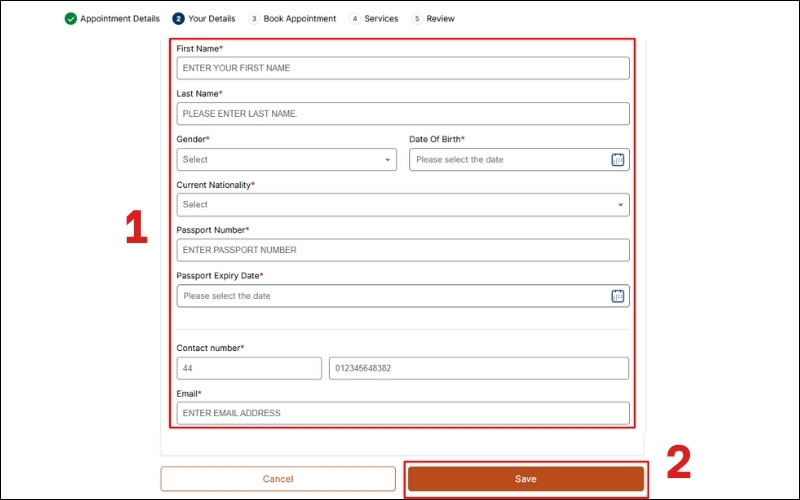Switch to the Services step label
The image size is (800, 500).
point(381,19)
